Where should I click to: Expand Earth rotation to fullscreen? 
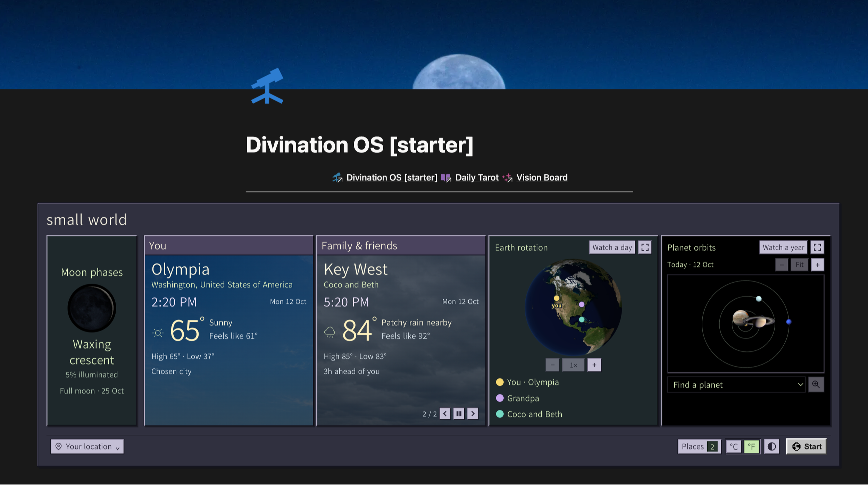point(645,247)
